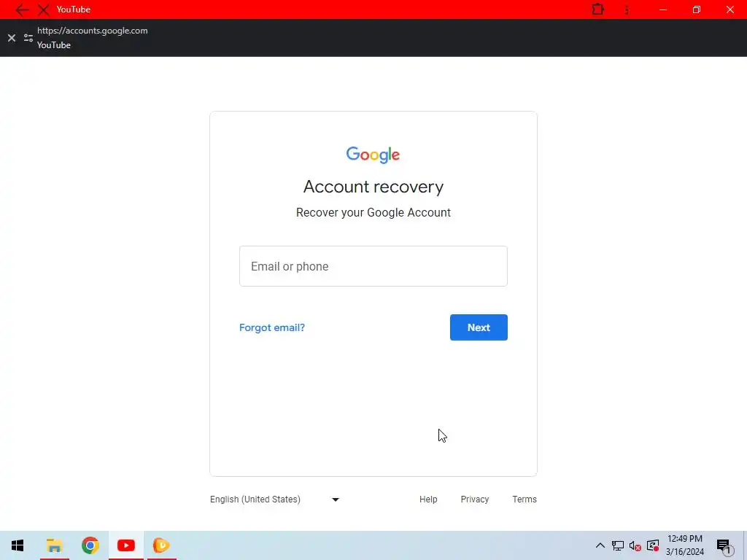Open File Explorer from taskbar
The image size is (747, 560).
54,545
